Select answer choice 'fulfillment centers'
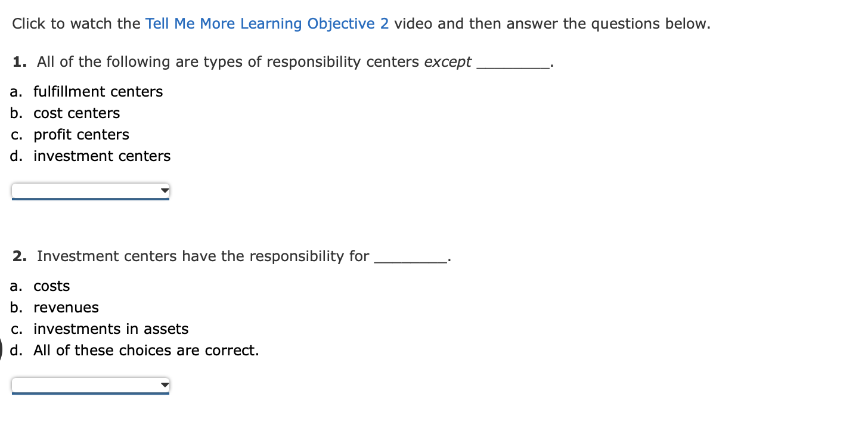 98,91
